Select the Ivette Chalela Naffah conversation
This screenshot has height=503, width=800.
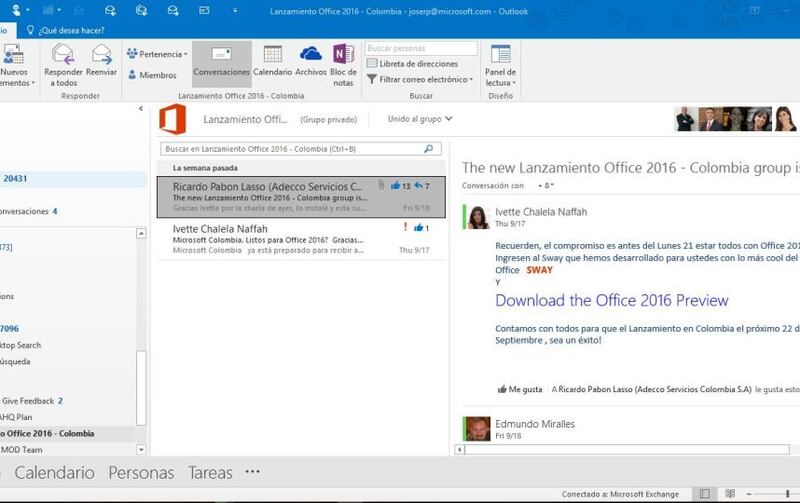301,239
